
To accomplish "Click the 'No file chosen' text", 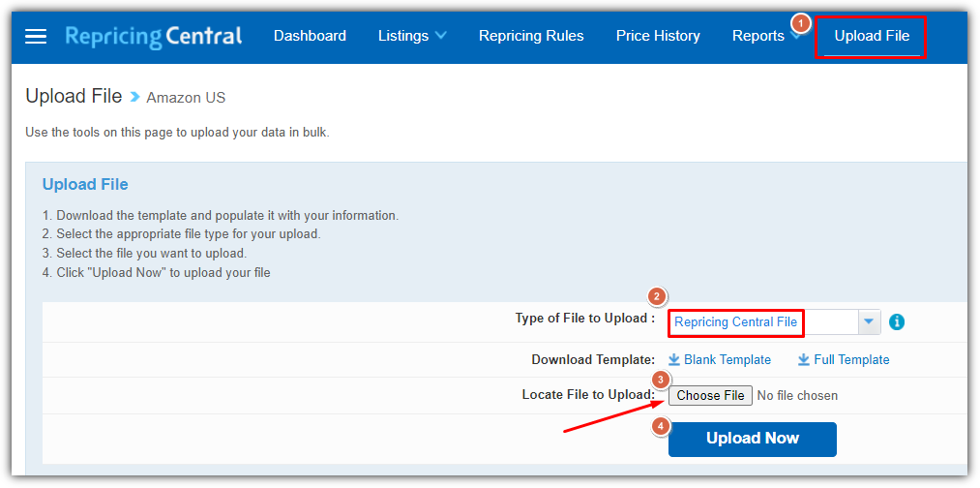I will (x=797, y=395).
